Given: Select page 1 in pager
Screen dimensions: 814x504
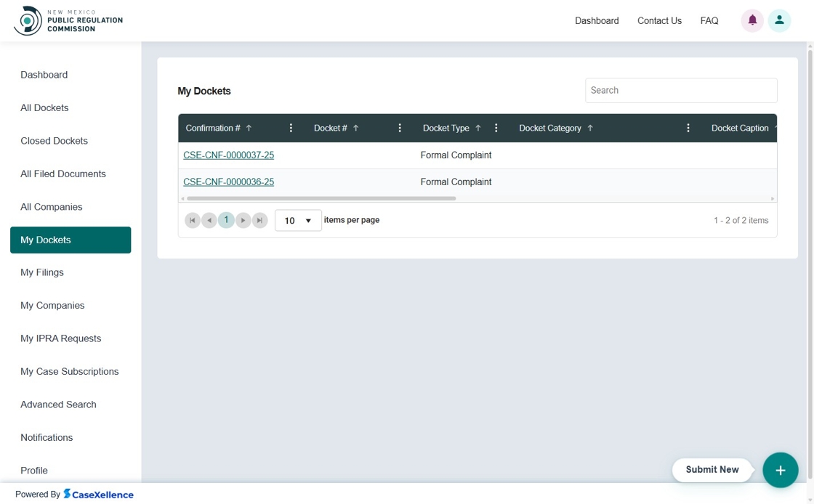Looking at the screenshot, I should (226, 220).
